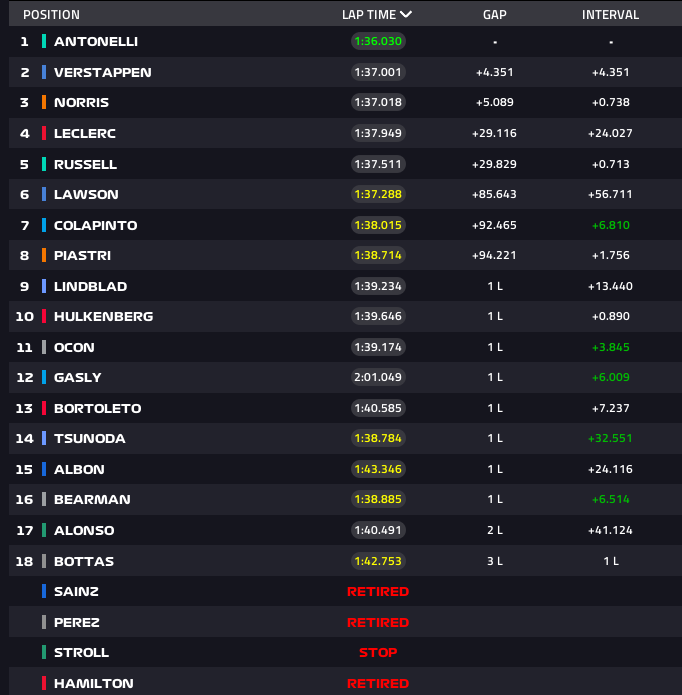The height and width of the screenshot is (695, 682).
Task: Open the ANTONELLI driver row
Action: coord(345,41)
